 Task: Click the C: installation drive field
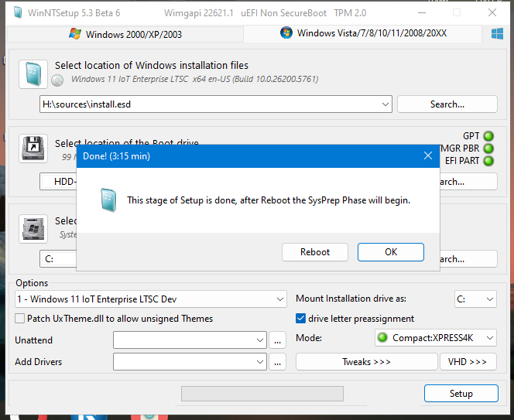coord(58,259)
